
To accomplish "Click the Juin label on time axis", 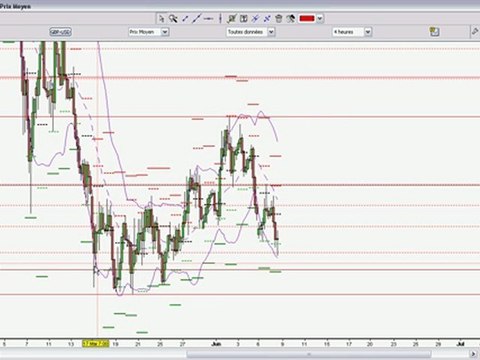I will (217, 344).
